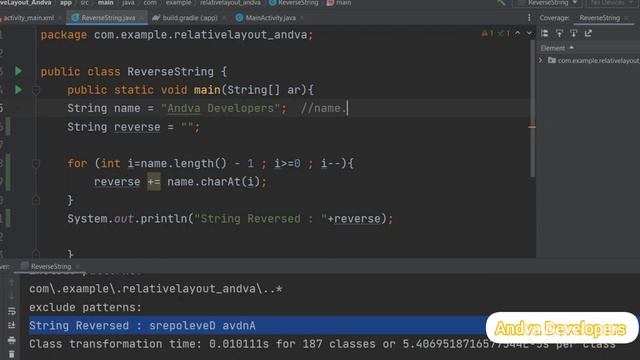Click name.charAt(i) in the loop body

point(213,182)
